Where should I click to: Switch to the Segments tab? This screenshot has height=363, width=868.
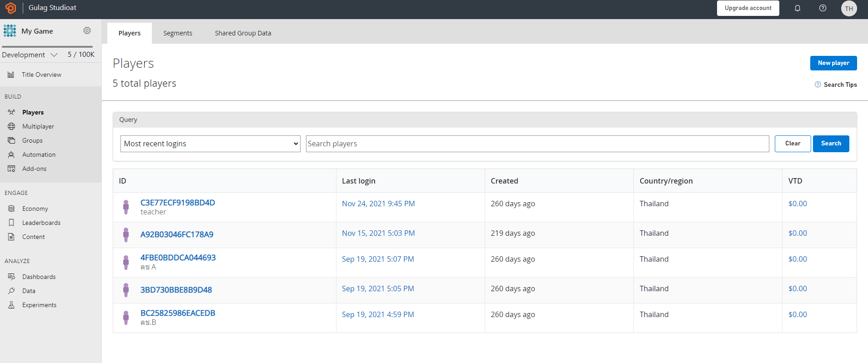pos(177,33)
